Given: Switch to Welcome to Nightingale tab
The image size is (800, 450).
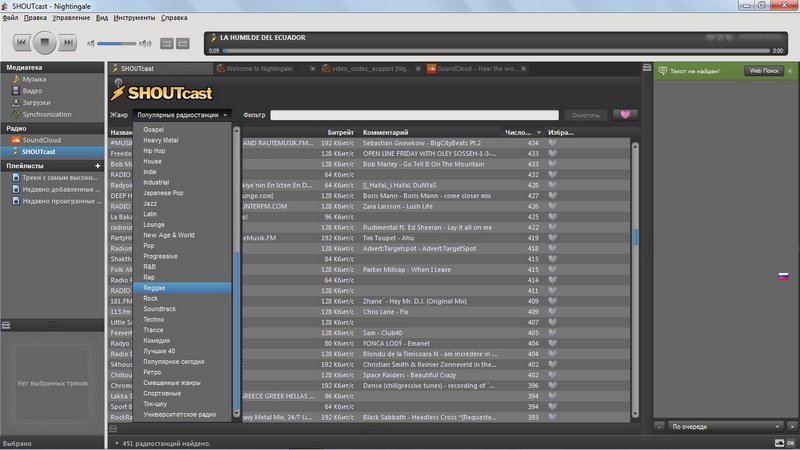Looking at the screenshot, I should point(260,68).
